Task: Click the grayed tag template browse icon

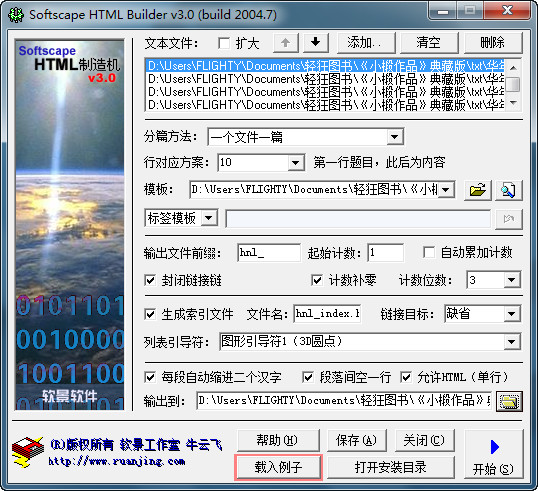Action: coord(509,219)
